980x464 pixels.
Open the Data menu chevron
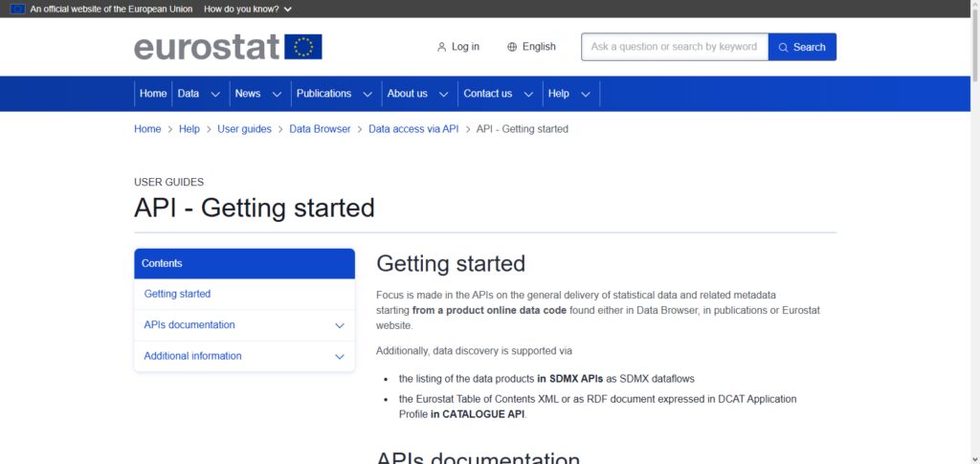[215, 95]
